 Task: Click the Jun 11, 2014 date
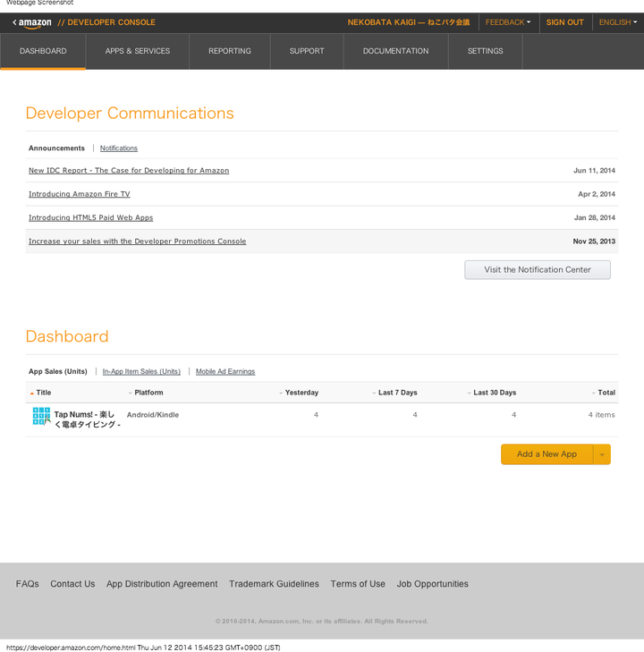tap(594, 171)
